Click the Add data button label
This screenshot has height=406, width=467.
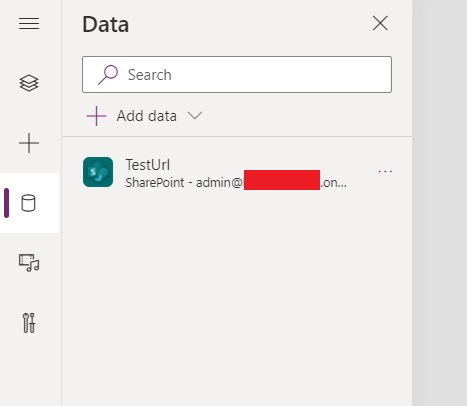pyautogui.click(x=147, y=116)
